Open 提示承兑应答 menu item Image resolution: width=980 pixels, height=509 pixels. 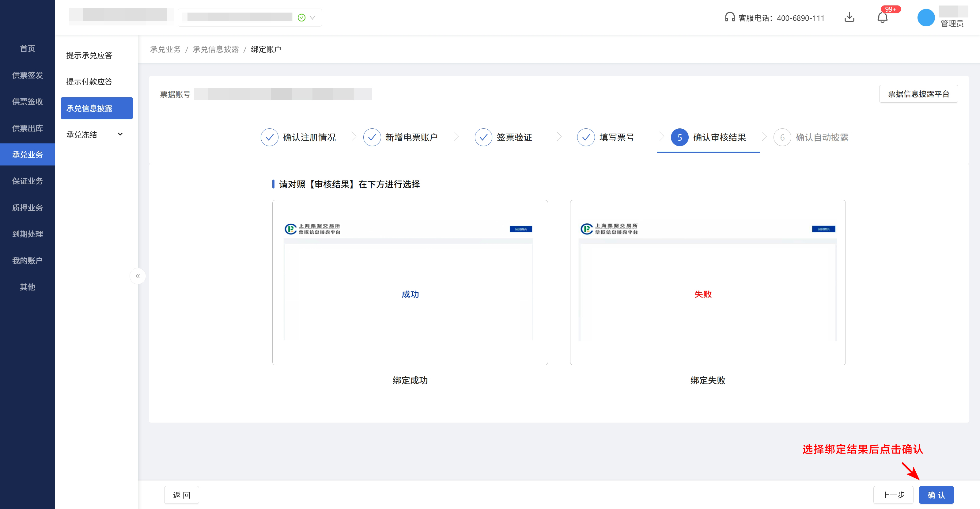point(89,55)
